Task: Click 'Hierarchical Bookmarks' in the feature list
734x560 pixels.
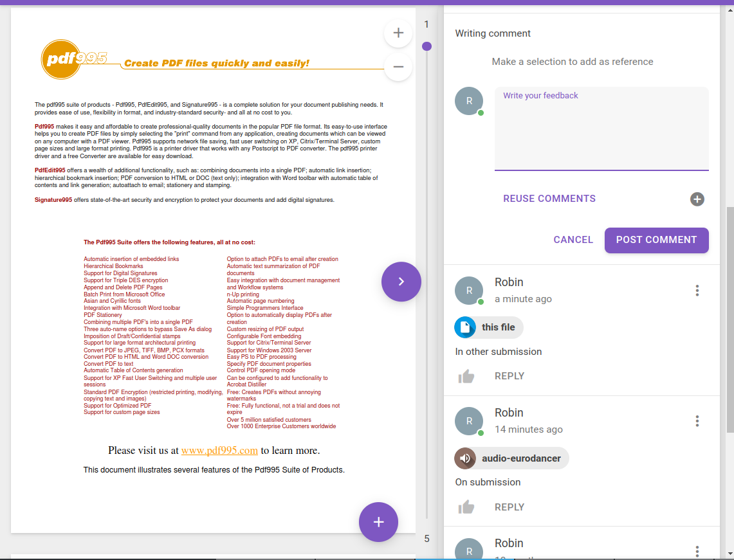Action: [x=113, y=266]
